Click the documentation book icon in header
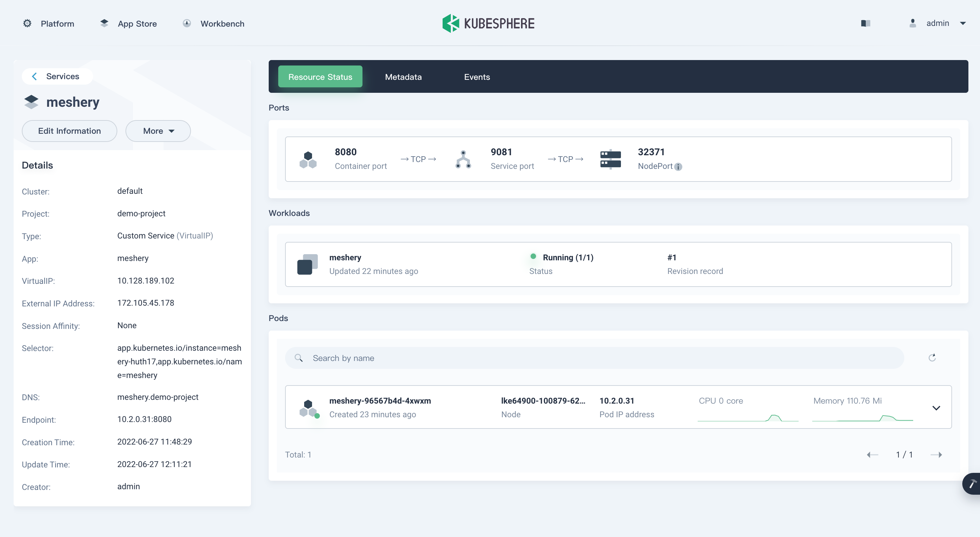The image size is (980, 537). tap(865, 23)
